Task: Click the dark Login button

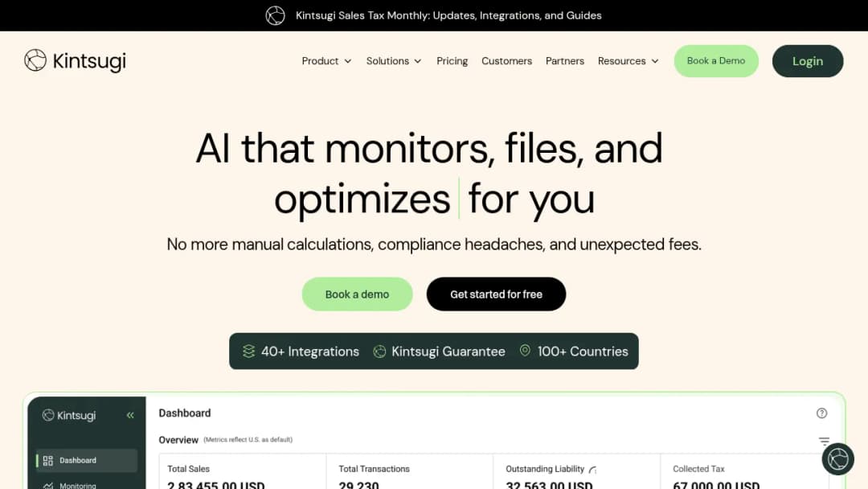Action: click(x=808, y=61)
